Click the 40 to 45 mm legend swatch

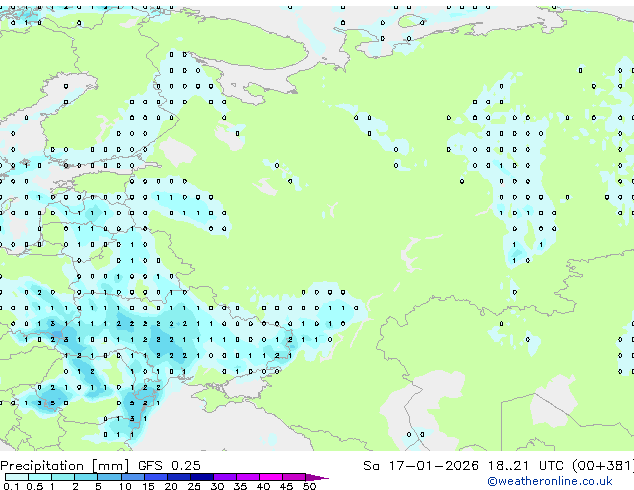point(271,477)
